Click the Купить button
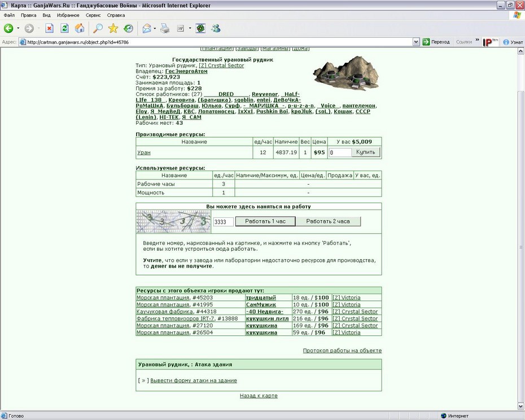This screenshot has height=420, width=525. point(366,152)
